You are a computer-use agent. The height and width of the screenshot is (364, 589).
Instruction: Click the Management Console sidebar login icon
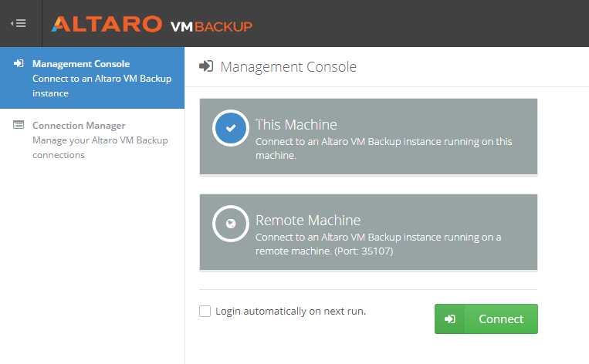tap(19, 63)
